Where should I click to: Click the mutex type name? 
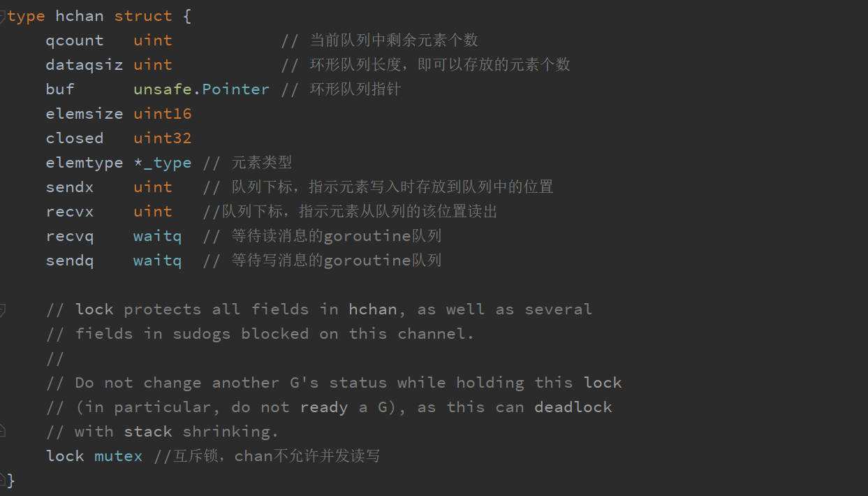coord(119,456)
